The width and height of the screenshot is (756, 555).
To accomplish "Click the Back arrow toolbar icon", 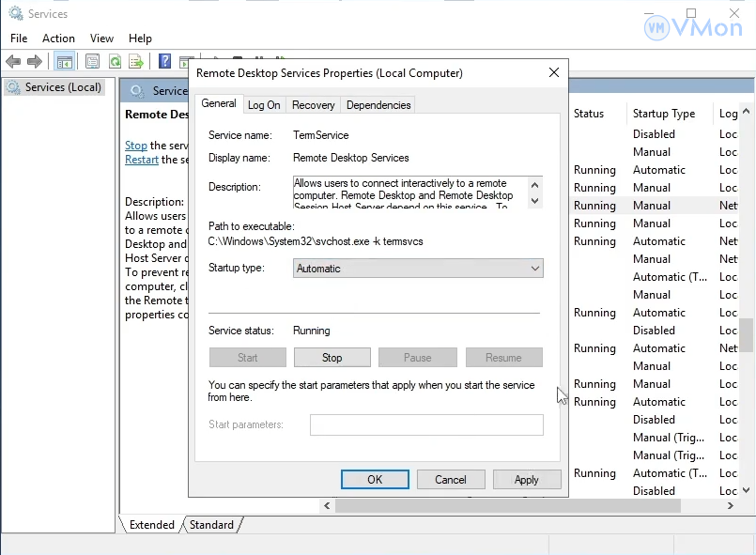I will [13, 62].
